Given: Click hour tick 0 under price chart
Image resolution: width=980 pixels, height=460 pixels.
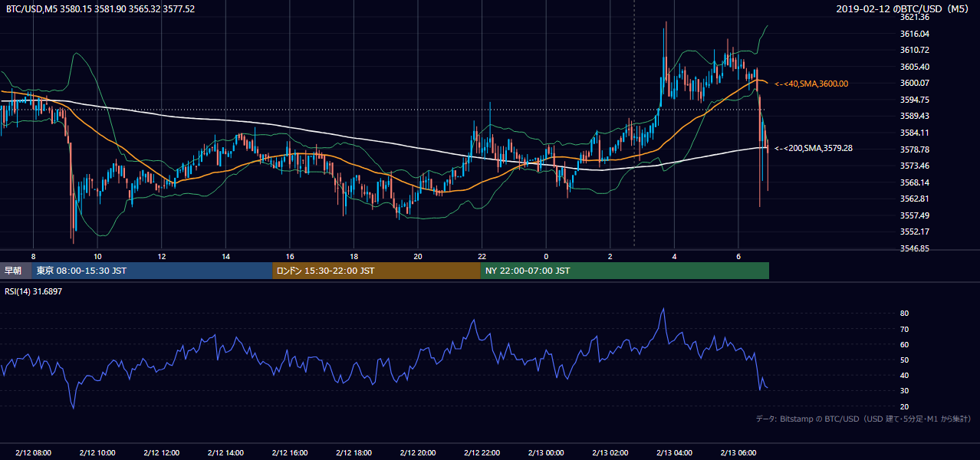Looking at the screenshot, I should (546, 256).
